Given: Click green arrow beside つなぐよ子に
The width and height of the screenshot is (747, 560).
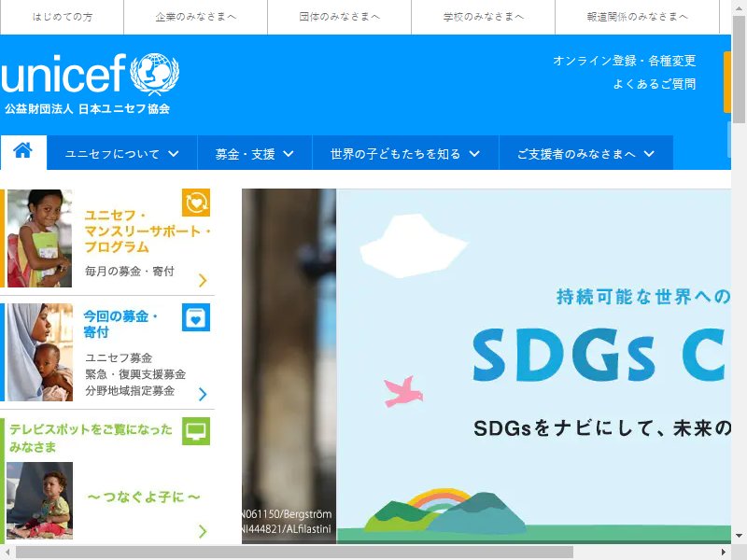Looking at the screenshot, I should [x=203, y=531].
